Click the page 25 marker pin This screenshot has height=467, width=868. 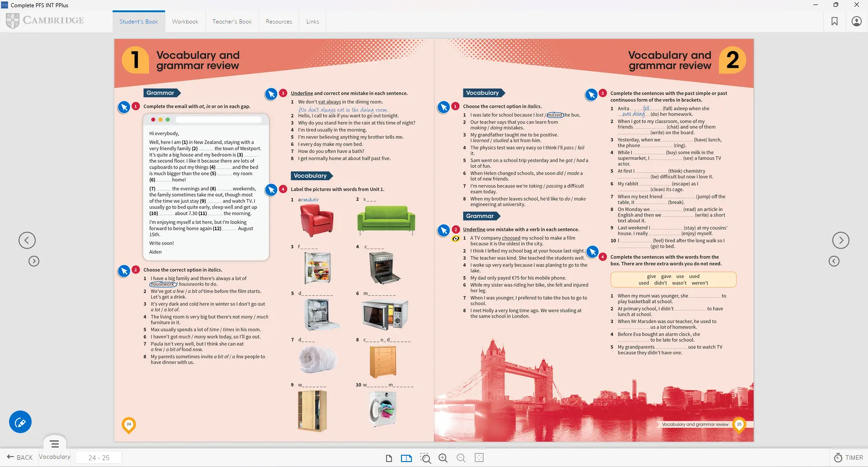click(739, 425)
